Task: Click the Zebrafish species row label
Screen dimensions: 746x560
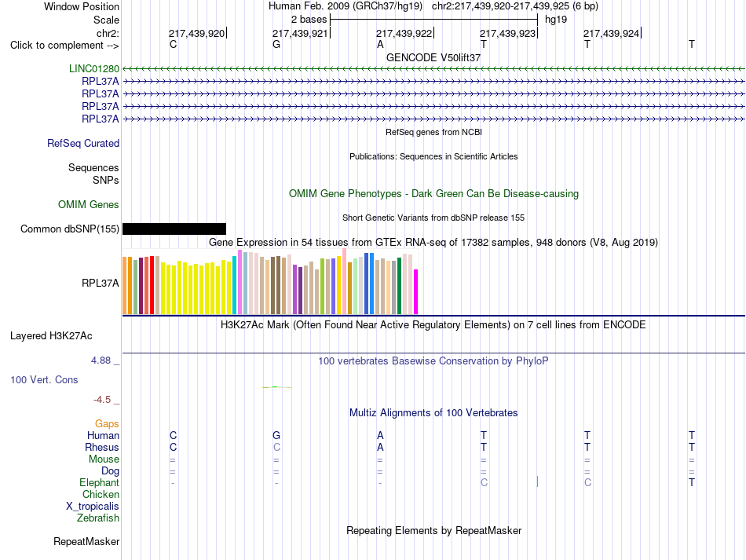Action: click(98, 518)
